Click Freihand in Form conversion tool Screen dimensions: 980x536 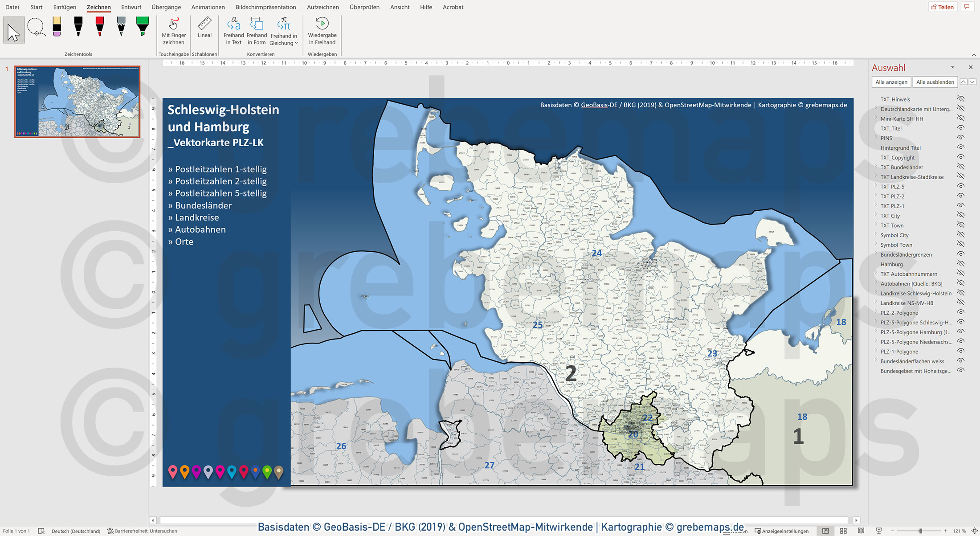(257, 31)
